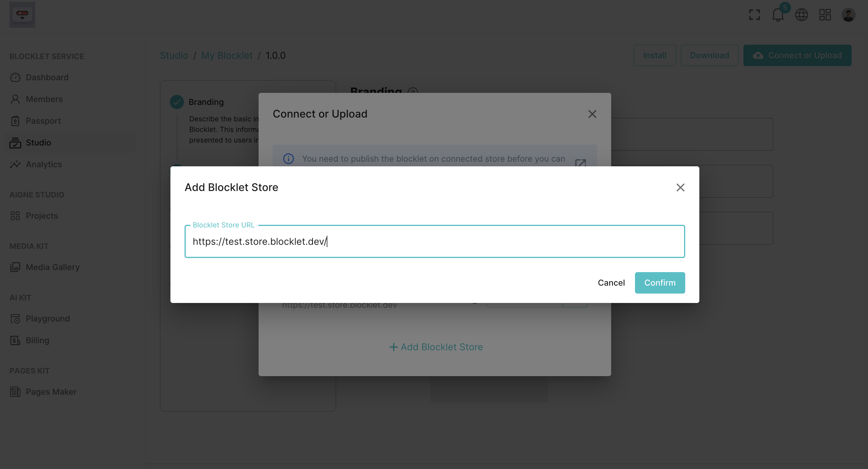Close the Connect or Upload dialog
This screenshot has height=469, width=868.
(x=592, y=114)
